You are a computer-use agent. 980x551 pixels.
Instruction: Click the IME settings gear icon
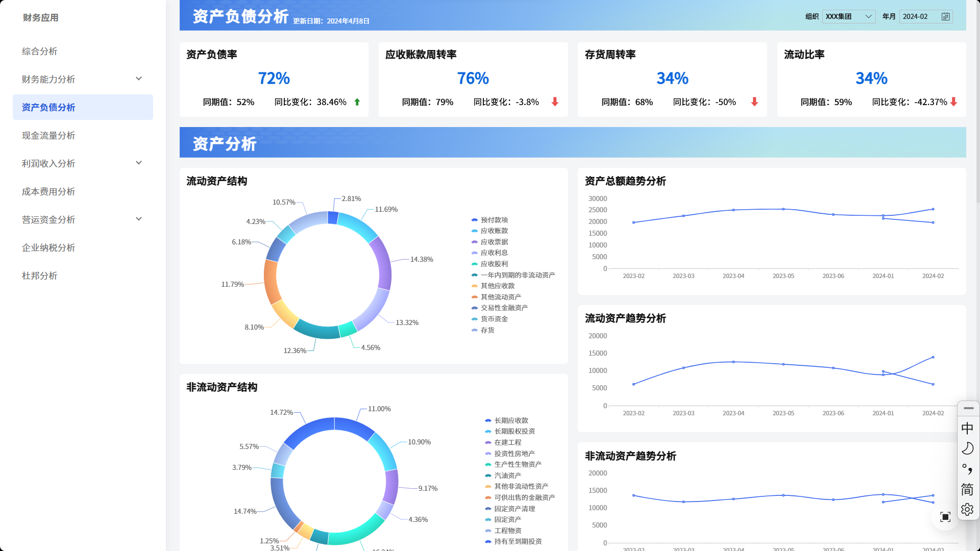point(967,510)
